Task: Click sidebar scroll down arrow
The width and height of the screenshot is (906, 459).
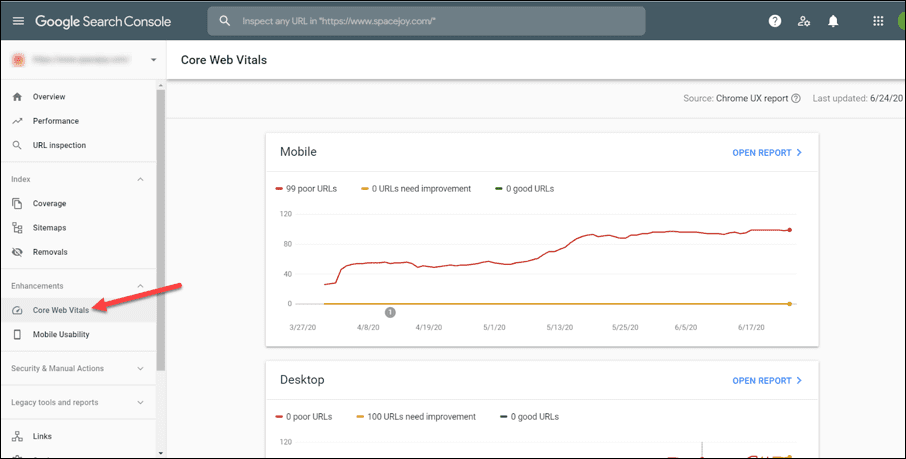Action: point(161,454)
